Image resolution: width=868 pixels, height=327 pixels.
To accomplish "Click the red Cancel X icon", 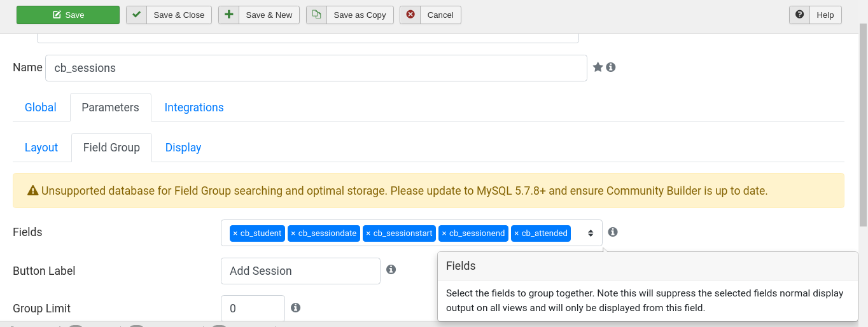I will point(410,15).
